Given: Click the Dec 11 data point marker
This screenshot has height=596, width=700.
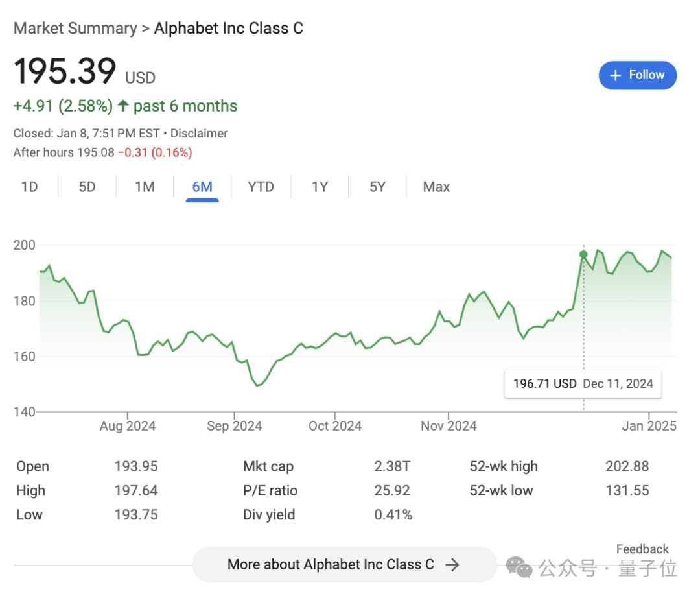Looking at the screenshot, I should (583, 254).
